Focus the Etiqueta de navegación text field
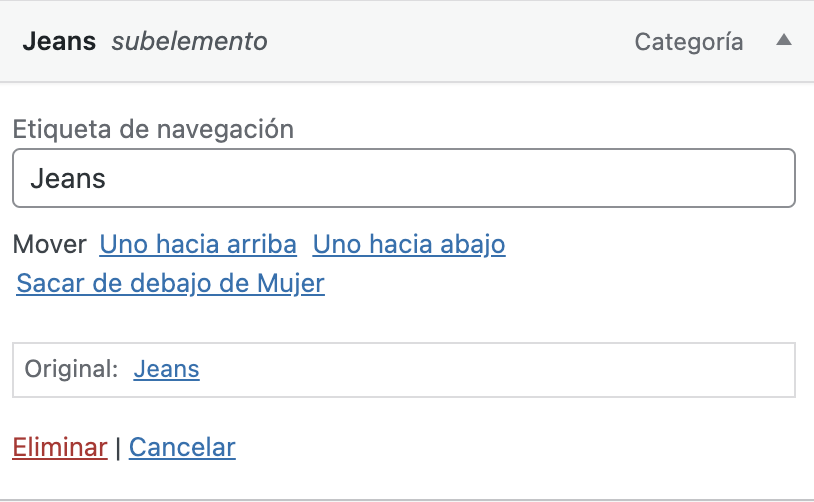The image size is (814, 502). [x=403, y=178]
